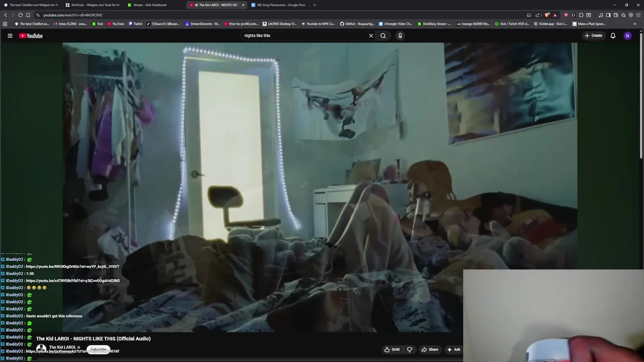Click the Create button
Screen dimensions: 644x362
[x=593, y=36]
